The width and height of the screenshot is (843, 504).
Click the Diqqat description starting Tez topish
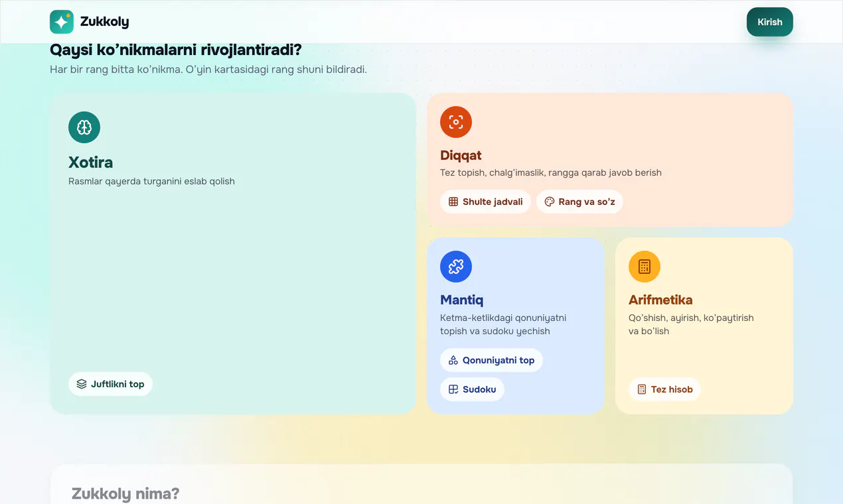point(551,172)
